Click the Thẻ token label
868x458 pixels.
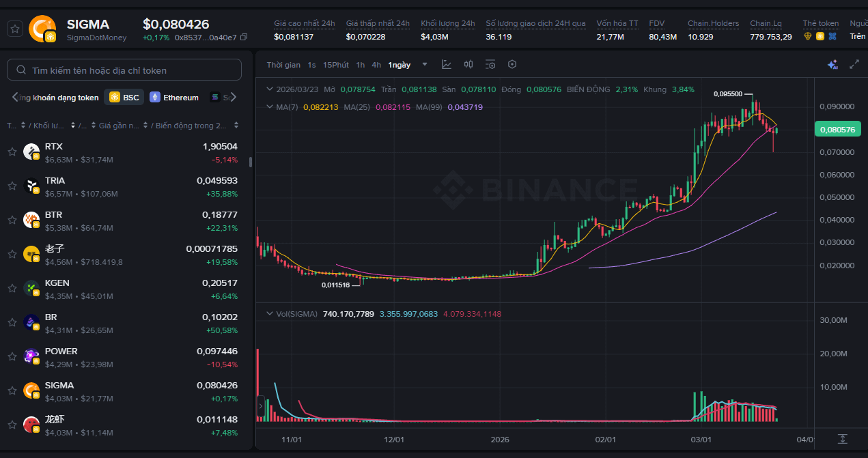pos(821,23)
